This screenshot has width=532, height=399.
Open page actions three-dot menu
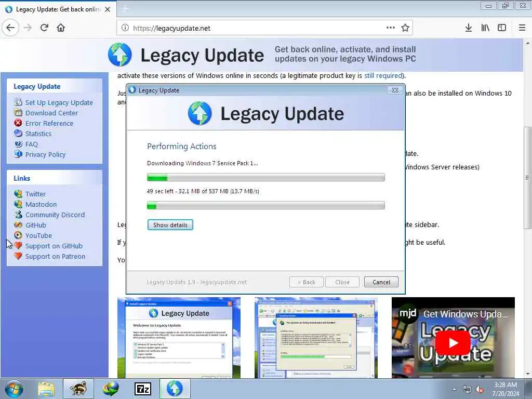click(391, 28)
